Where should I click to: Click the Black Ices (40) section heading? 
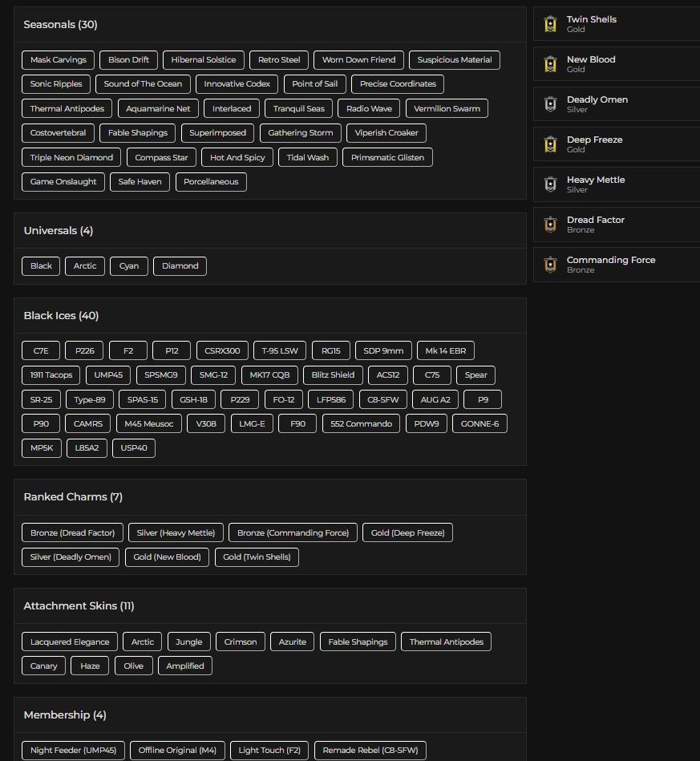[x=61, y=315]
